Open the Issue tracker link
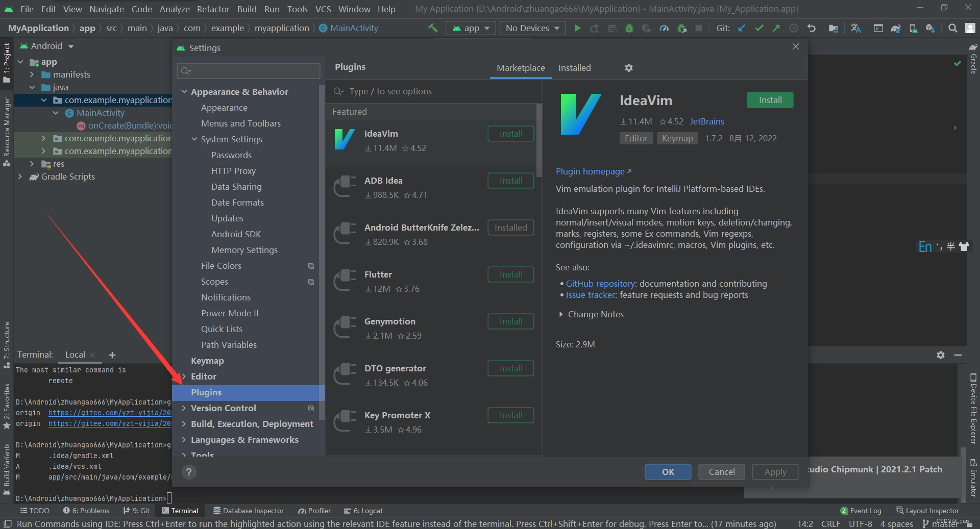The width and height of the screenshot is (980, 529). [591, 295]
